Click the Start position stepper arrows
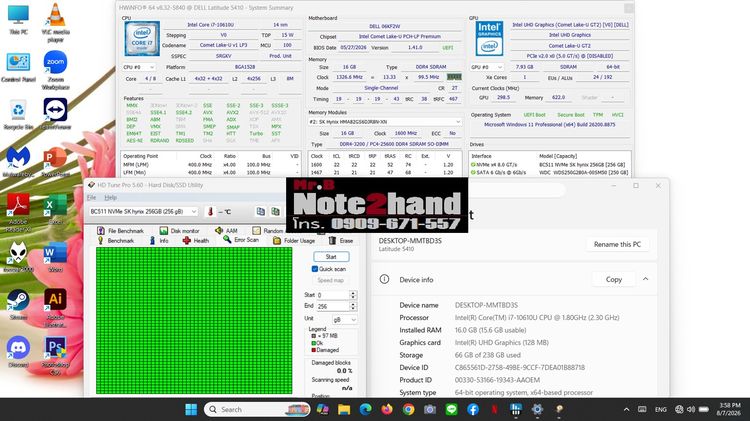This screenshot has width=750, height=421. tap(353, 295)
